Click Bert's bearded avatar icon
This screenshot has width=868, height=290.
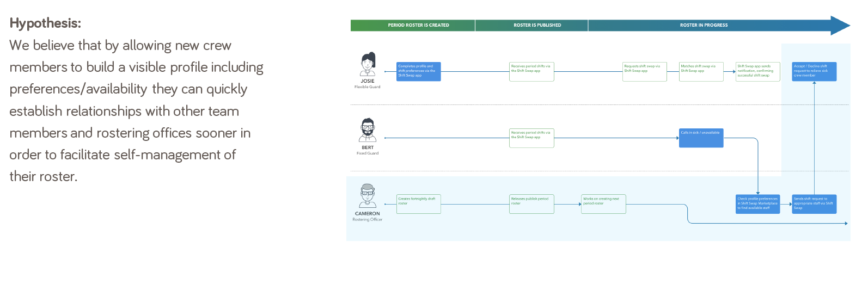tap(368, 131)
